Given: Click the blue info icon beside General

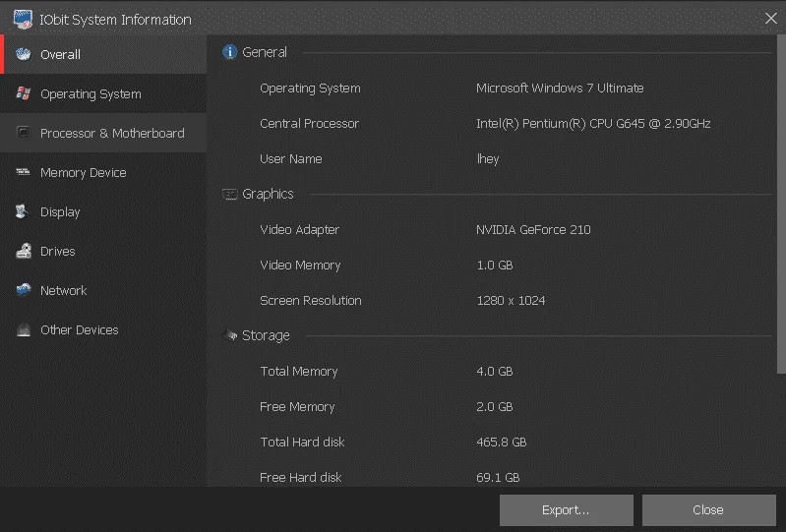Looking at the screenshot, I should click(x=229, y=51).
